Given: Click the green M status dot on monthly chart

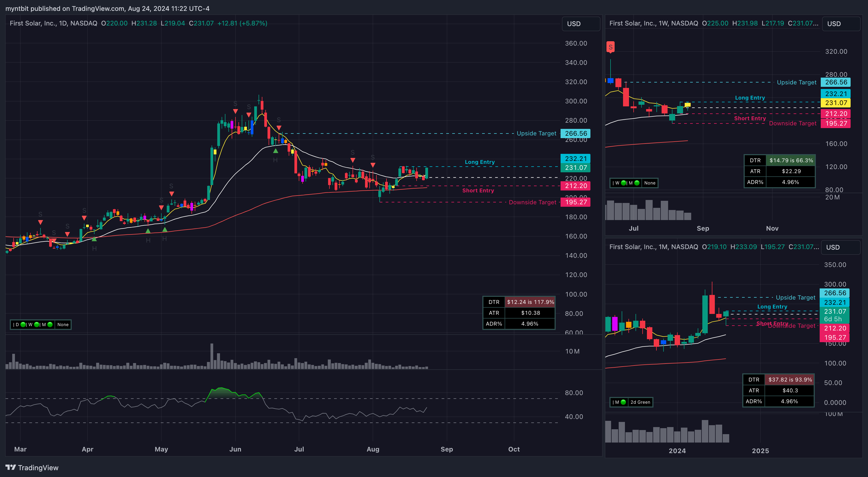Looking at the screenshot, I should coord(623,402).
